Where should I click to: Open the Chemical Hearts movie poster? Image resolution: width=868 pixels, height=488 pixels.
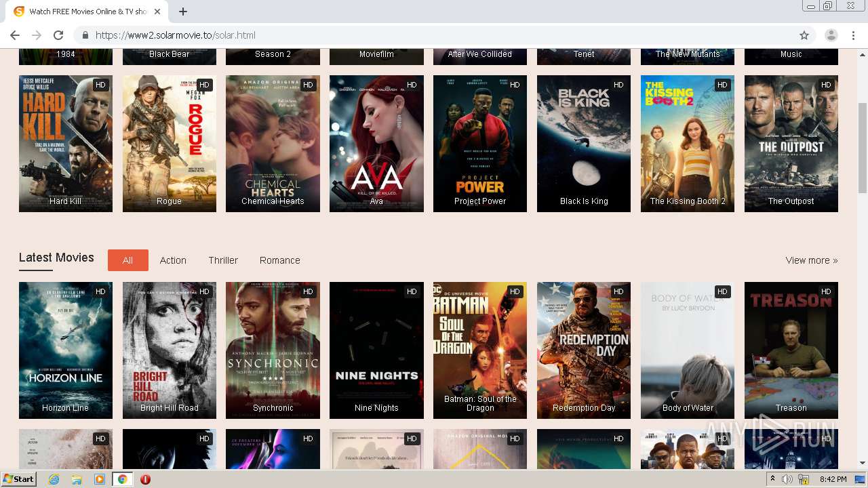pyautogui.click(x=273, y=144)
